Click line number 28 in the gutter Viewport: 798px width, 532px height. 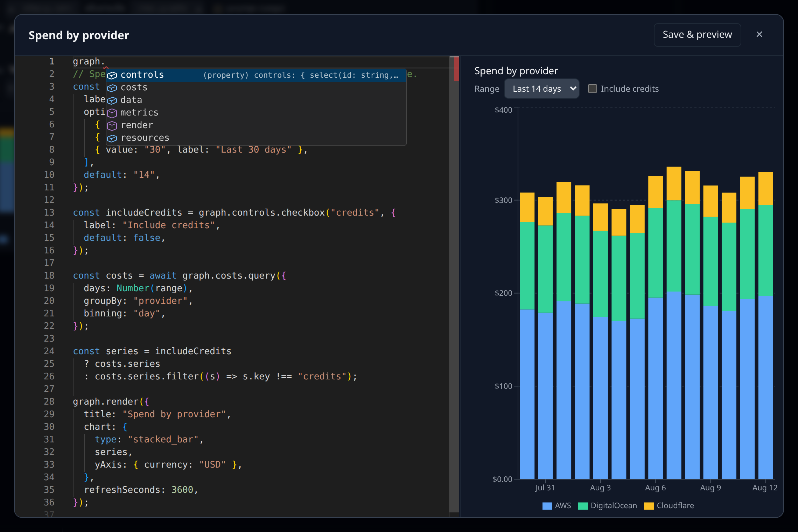[49, 402]
